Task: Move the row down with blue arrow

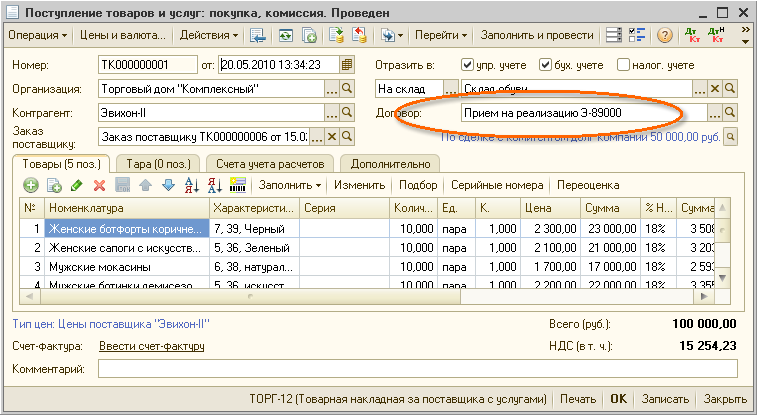Action: coord(168,185)
